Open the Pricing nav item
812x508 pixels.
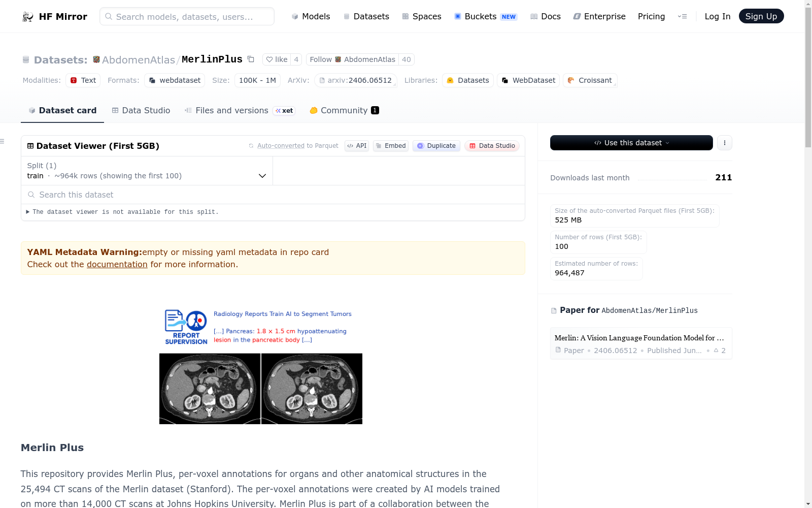(651, 16)
